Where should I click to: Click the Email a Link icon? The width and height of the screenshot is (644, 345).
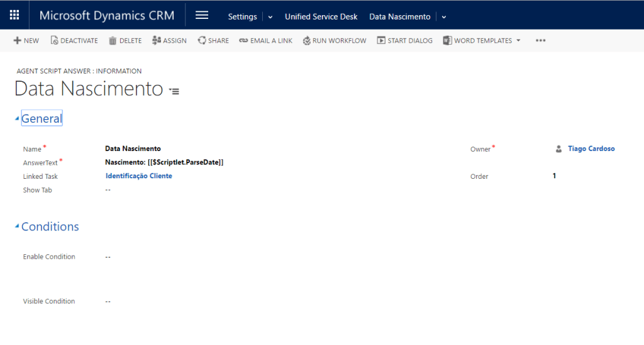[x=243, y=40]
